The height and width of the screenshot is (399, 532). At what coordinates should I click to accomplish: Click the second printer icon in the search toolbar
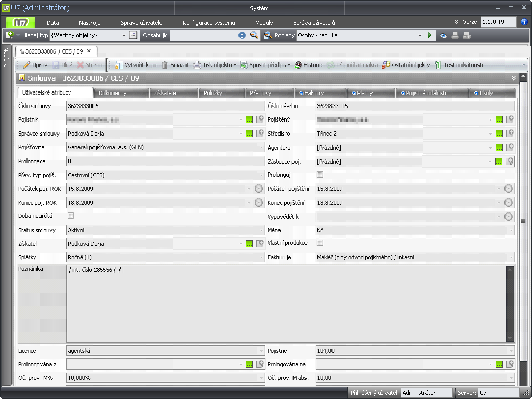tap(467, 35)
